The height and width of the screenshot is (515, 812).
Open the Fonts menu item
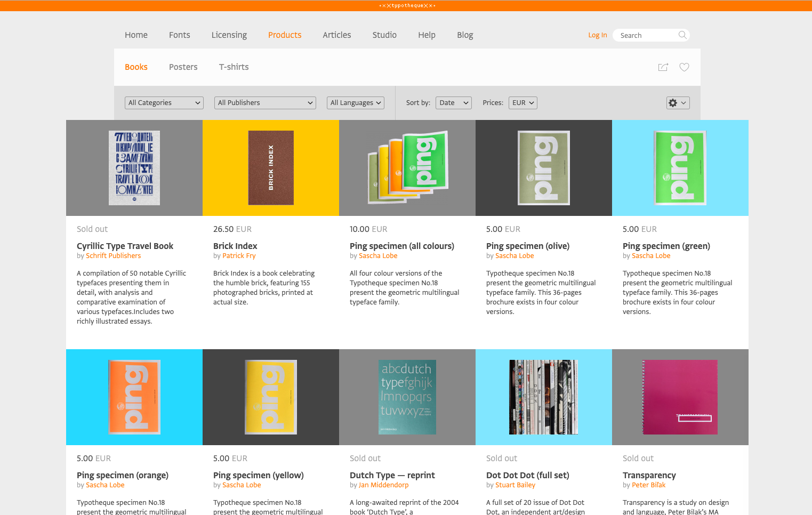(x=179, y=35)
